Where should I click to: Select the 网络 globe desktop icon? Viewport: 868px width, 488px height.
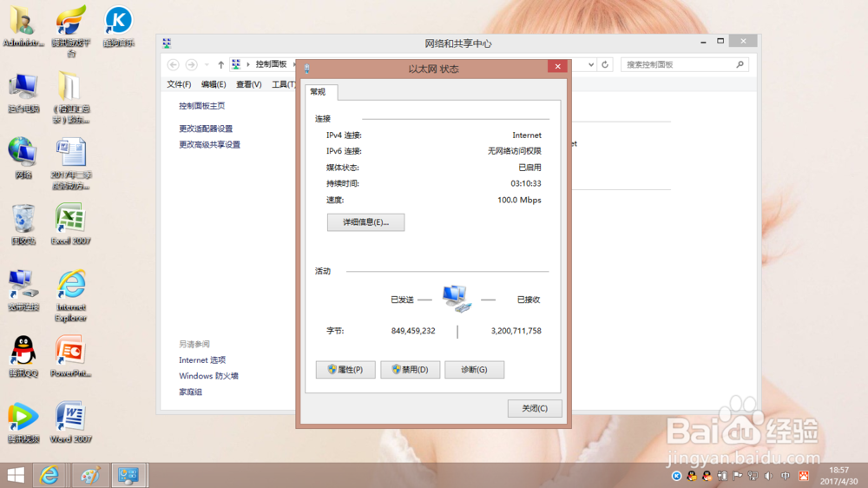tap(23, 158)
